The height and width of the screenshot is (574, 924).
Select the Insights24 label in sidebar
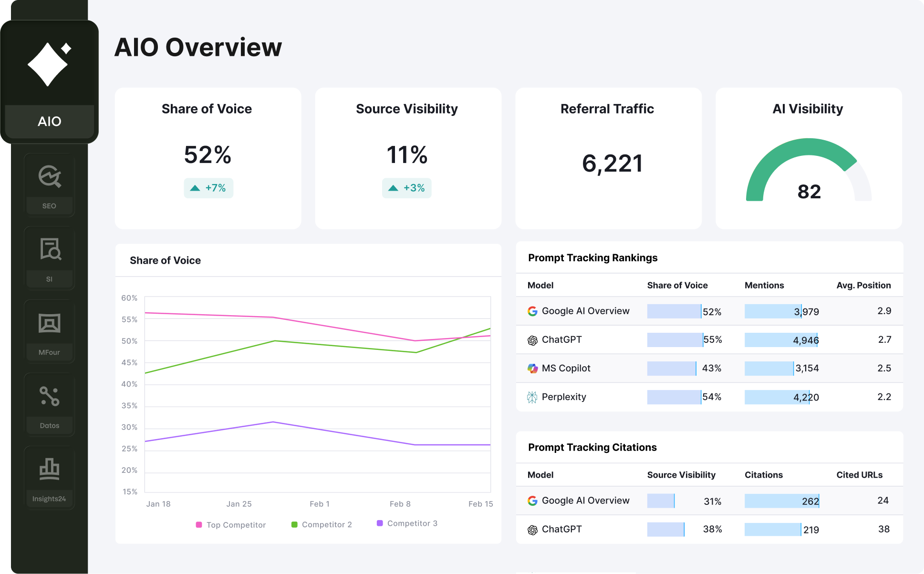[49, 499]
